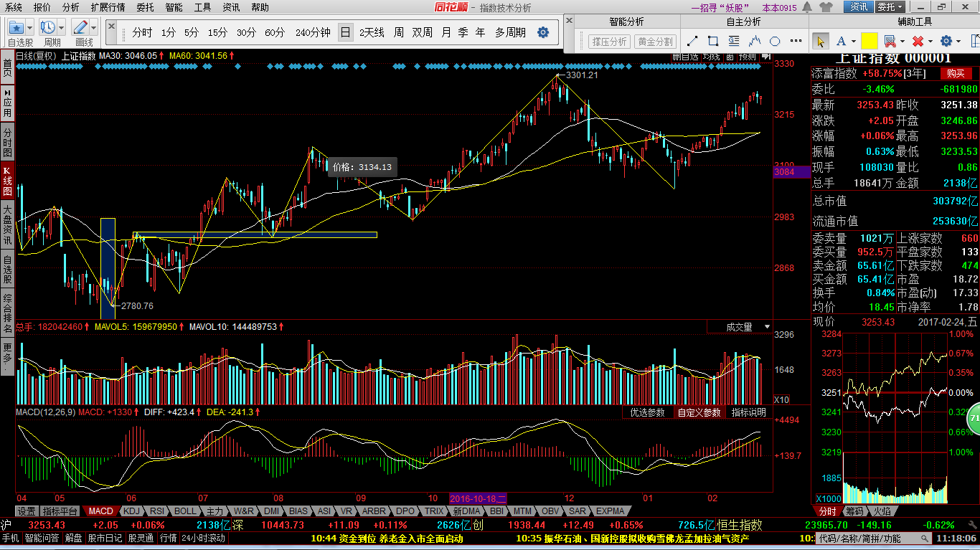Click the red X clear drawings icon
Viewport: 980px width, 550px height.
918,41
